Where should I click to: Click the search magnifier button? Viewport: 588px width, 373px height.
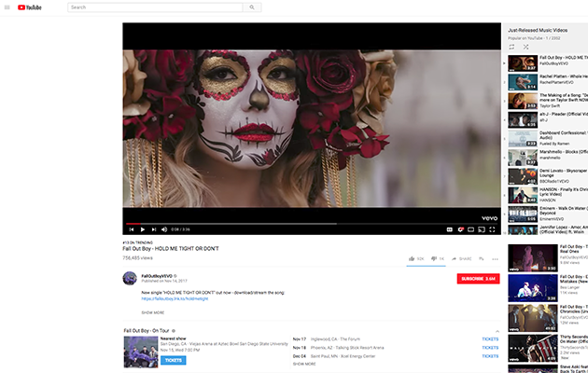[250, 7]
